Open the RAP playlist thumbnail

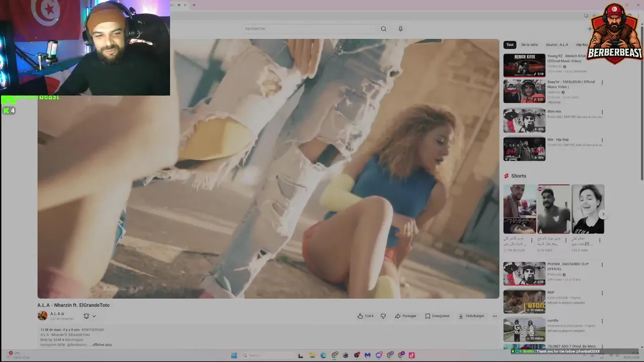(524, 302)
